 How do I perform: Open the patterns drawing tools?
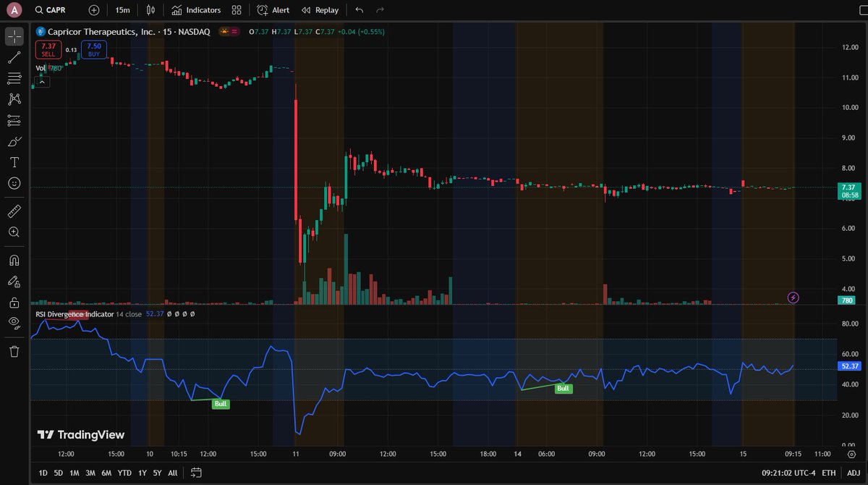(x=14, y=99)
